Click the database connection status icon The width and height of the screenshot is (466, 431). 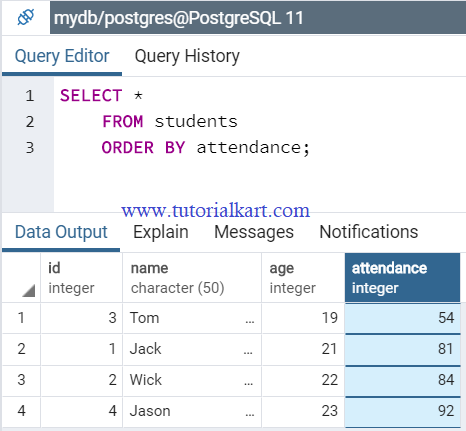click(26, 17)
